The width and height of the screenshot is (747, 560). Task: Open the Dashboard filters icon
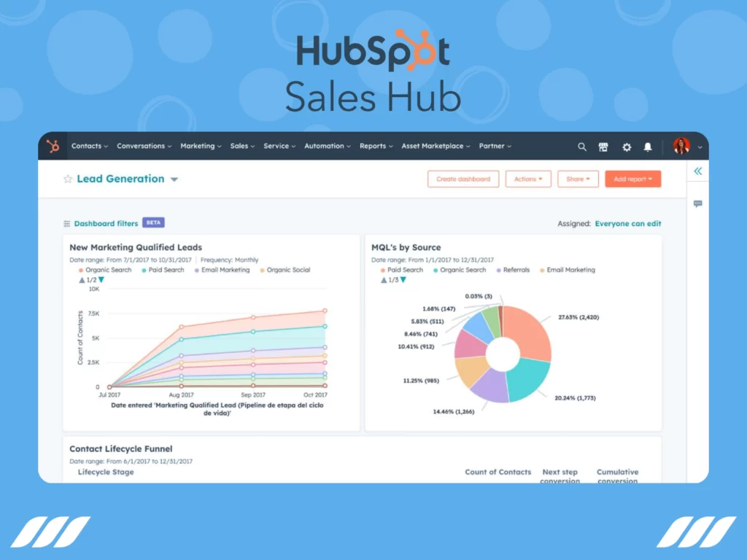pos(66,222)
